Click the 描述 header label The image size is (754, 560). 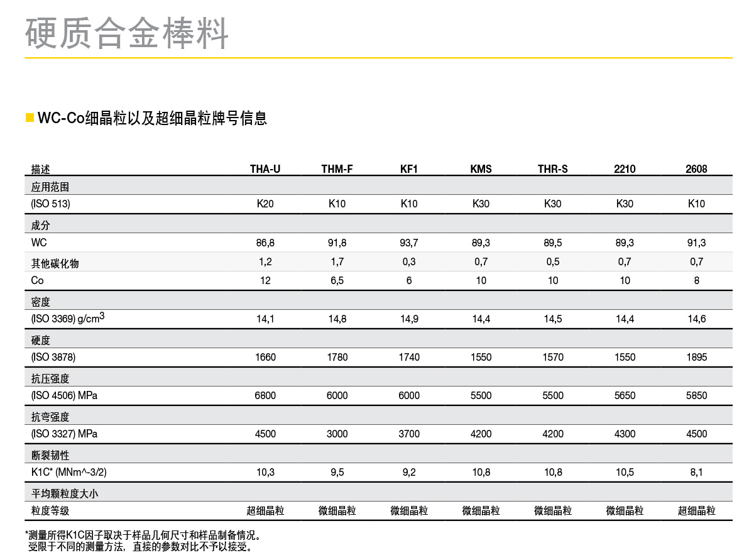(x=41, y=169)
